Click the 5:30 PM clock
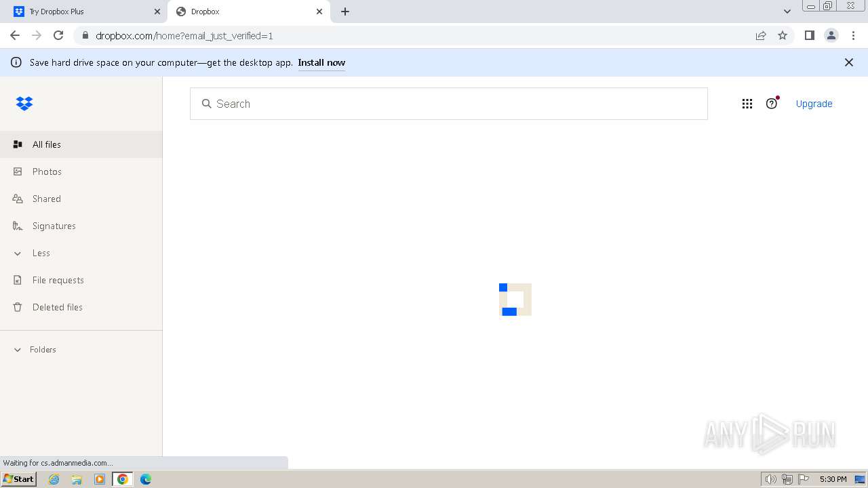Viewport: 868px width, 488px height. (833, 479)
